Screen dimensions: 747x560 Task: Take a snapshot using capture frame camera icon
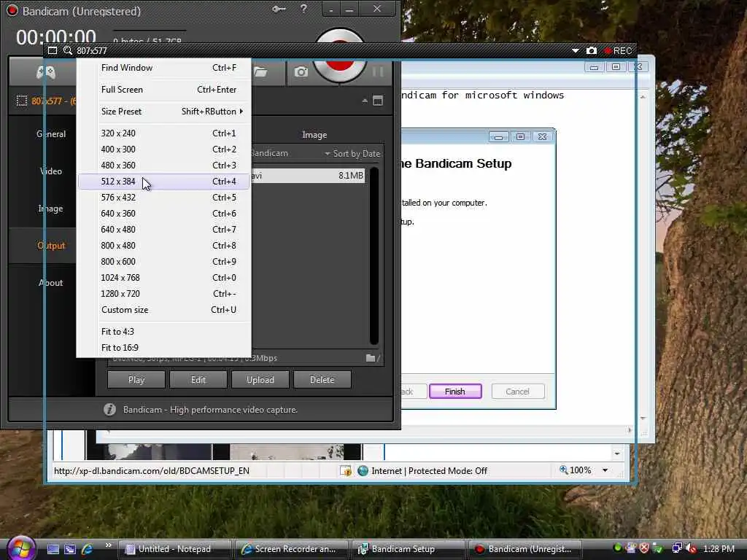(x=591, y=50)
